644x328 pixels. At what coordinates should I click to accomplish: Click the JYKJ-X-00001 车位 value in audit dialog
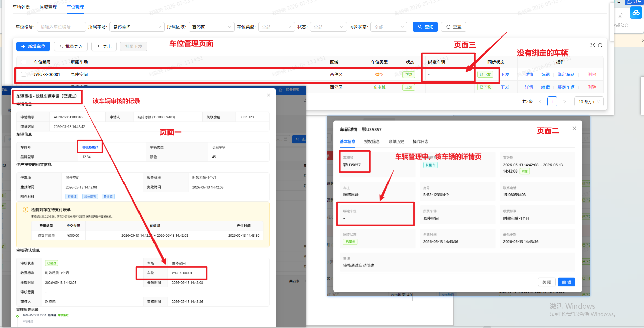182,273
